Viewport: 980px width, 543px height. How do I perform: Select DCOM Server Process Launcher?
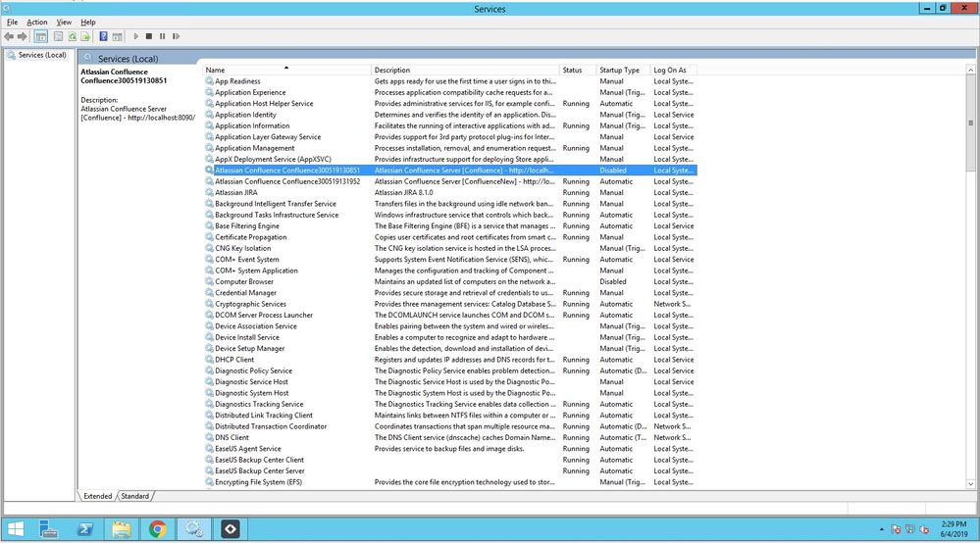tap(450, 316)
